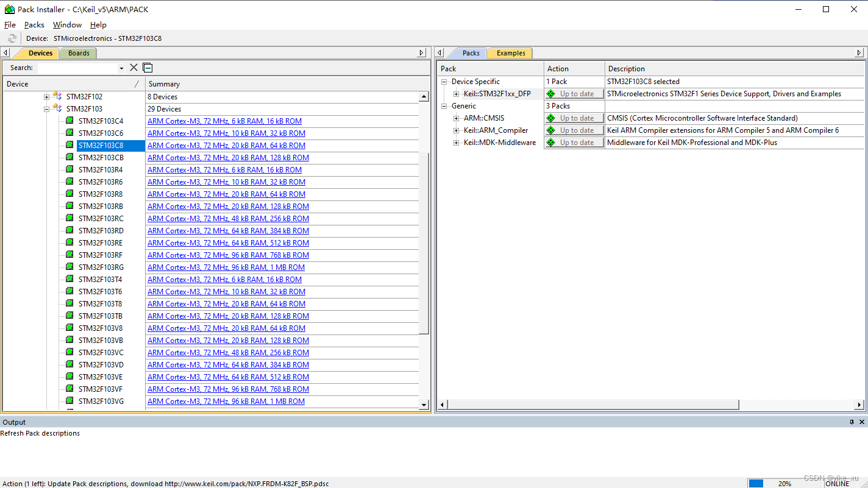Switch to the Boards tab
Image resolution: width=868 pixels, height=488 pixels.
[77, 53]
